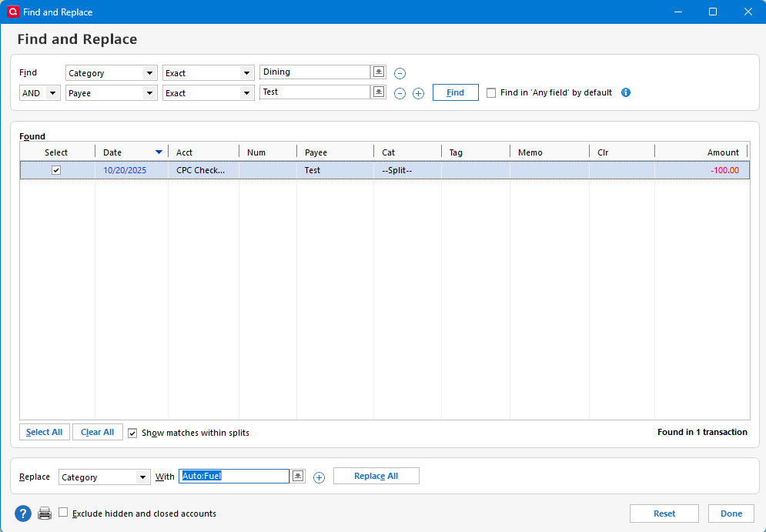766x532 pixels.
Task: Click into the Auto:Fuel replacement field
Action: click(x=234, y=476)
